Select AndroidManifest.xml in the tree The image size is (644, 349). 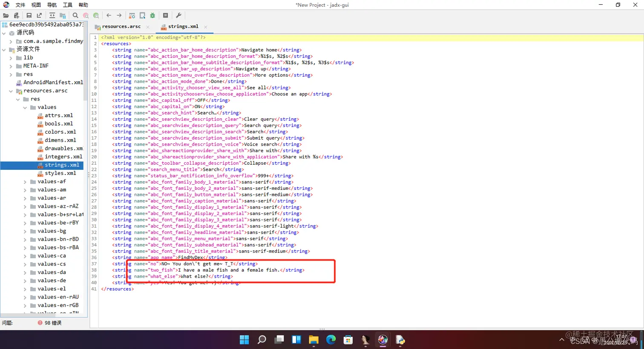[53, 82]
